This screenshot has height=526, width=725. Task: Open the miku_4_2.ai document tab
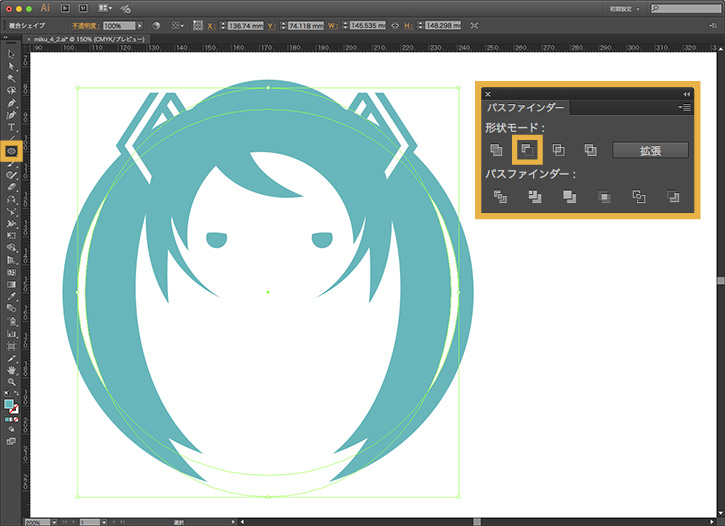point(86,39)
